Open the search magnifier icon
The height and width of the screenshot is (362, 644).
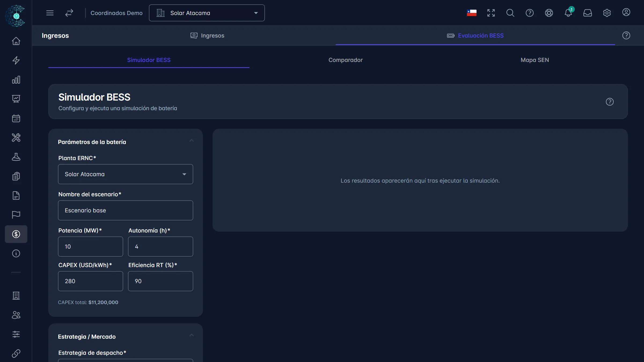click(x=510, y=13)
